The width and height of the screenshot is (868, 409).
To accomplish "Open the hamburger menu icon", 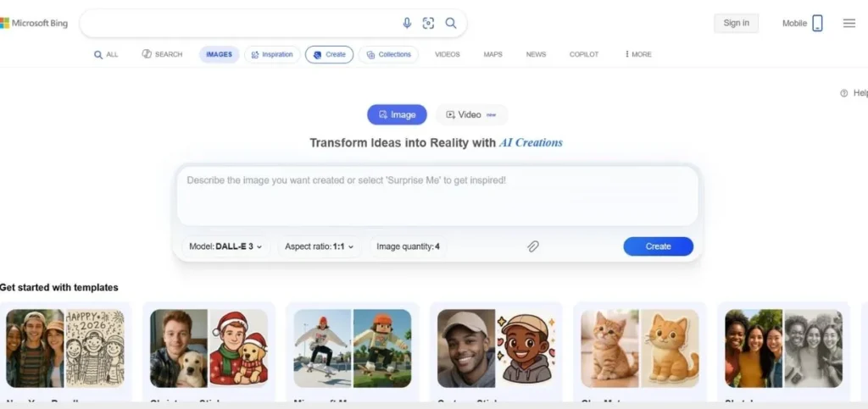I will click(849, 23).
